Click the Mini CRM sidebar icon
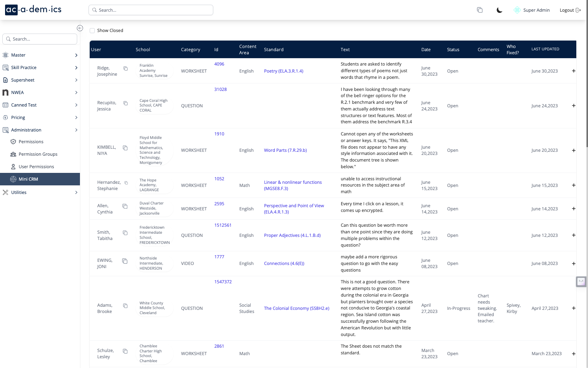Image resolution: width=588 pixels, height=368 pixels. point(13,179)
